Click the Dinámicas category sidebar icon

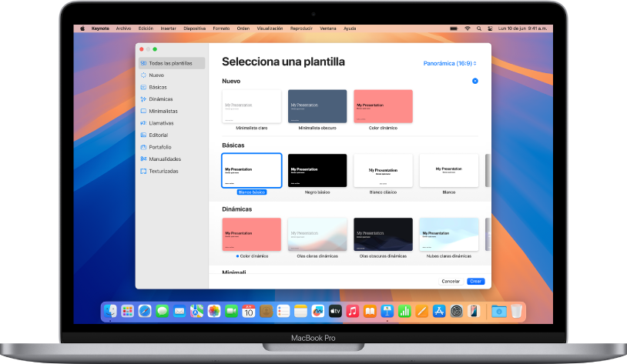click(143, 99)
